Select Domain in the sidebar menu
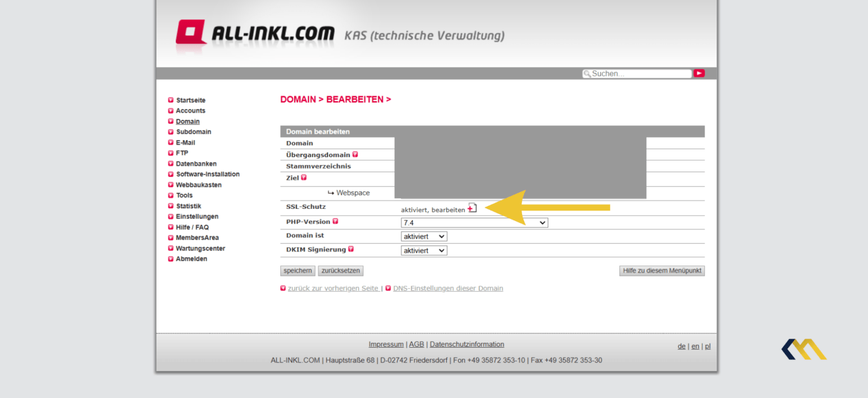 coord(187,121)
